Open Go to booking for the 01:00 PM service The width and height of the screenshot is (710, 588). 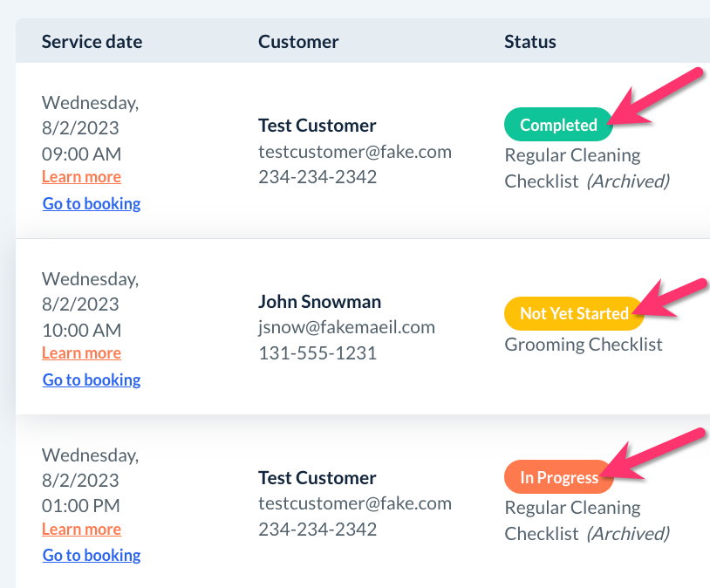[92, 556]
